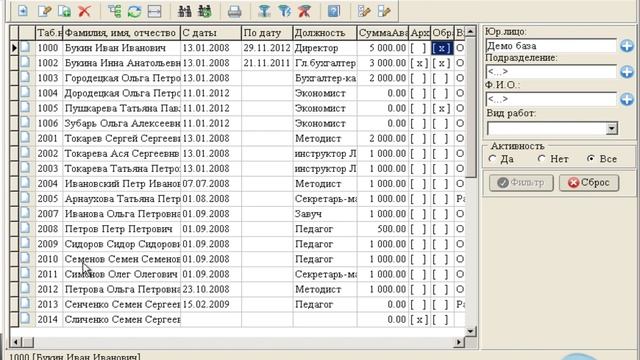Check Арх box for Городецкая Ольга
This screenshot has height=360, width=640.
[419, 78]
